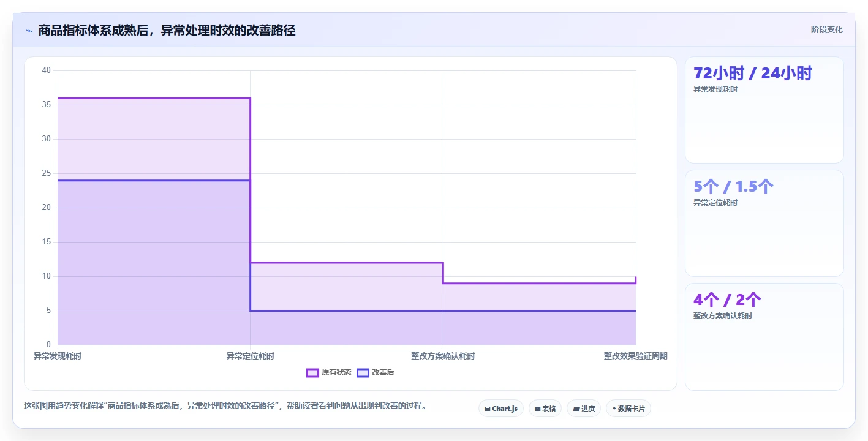
Task: Click the trend icon beside the chart title
Action: [x=29, y=30]
